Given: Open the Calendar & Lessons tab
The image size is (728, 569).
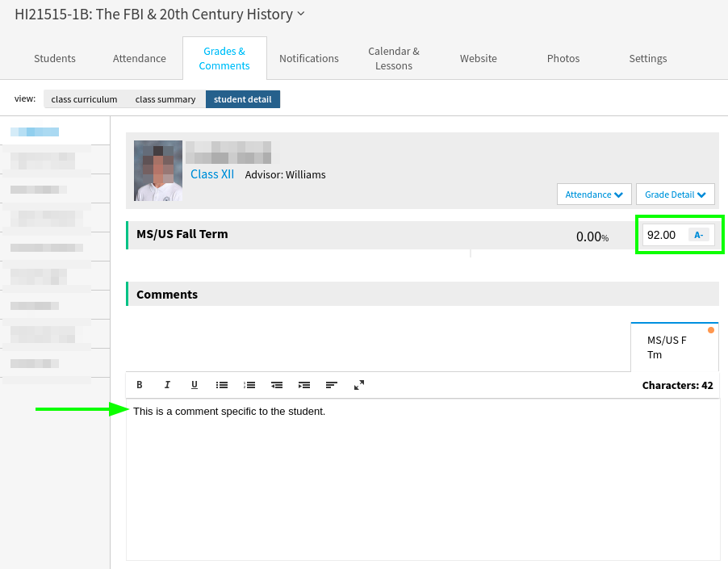Looking at the screenshot, I should pos(394,58).
